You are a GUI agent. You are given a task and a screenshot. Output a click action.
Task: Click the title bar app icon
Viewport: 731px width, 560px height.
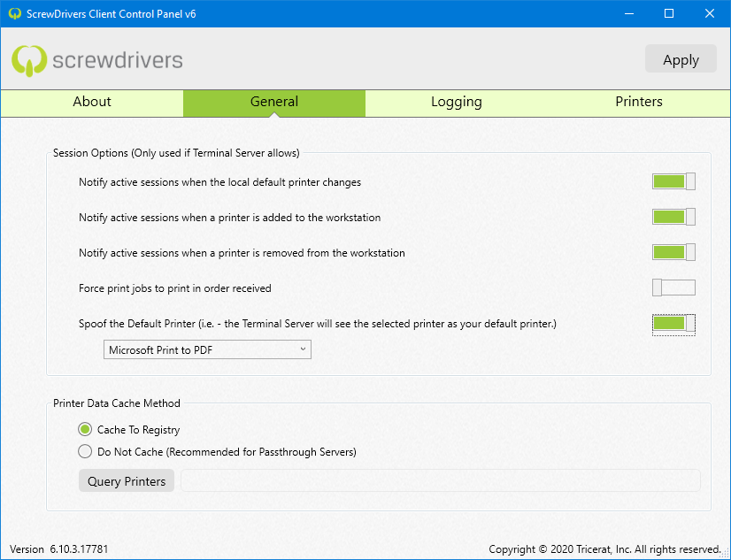(x=15, y=13)
